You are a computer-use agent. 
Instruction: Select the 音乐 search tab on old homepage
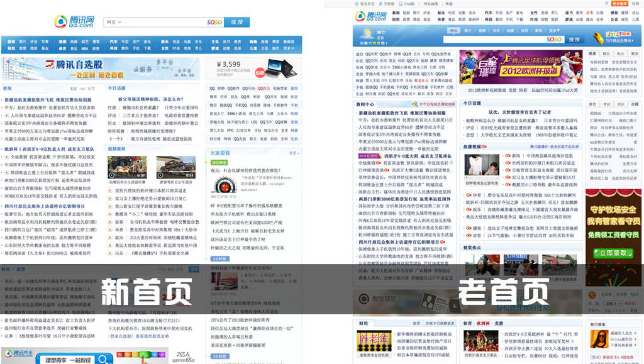[x=496, y=30]
